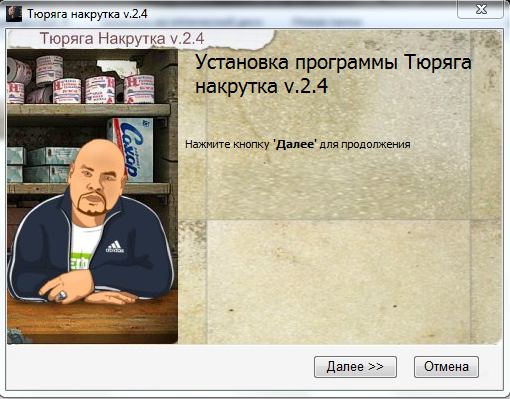Cancel installation with the Отмена button
Screen dimensions: 510x399
pos(446,367)
